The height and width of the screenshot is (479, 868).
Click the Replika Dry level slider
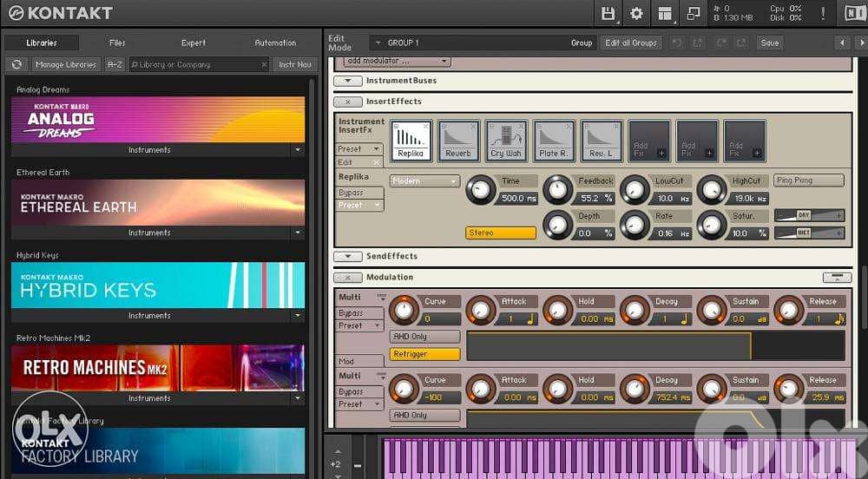pyautogui.click(x=809, y=215)
